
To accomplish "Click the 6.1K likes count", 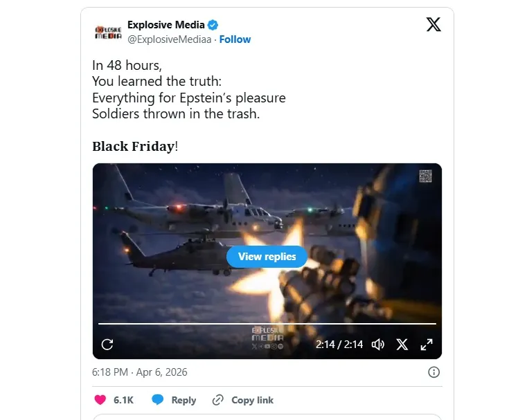I will tap(123, 400).
